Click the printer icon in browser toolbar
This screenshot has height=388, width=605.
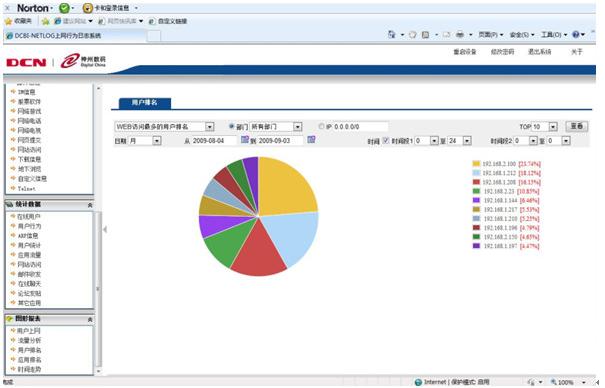(460, 35)
